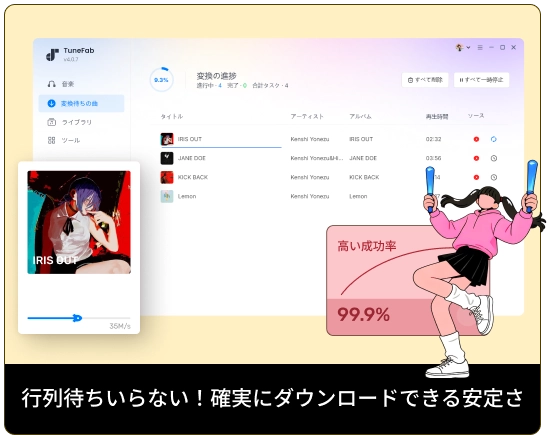547x439 pixels.
Task: Open the user avatar dropdown
Action: pyautogui.click(x=463, y=47)
